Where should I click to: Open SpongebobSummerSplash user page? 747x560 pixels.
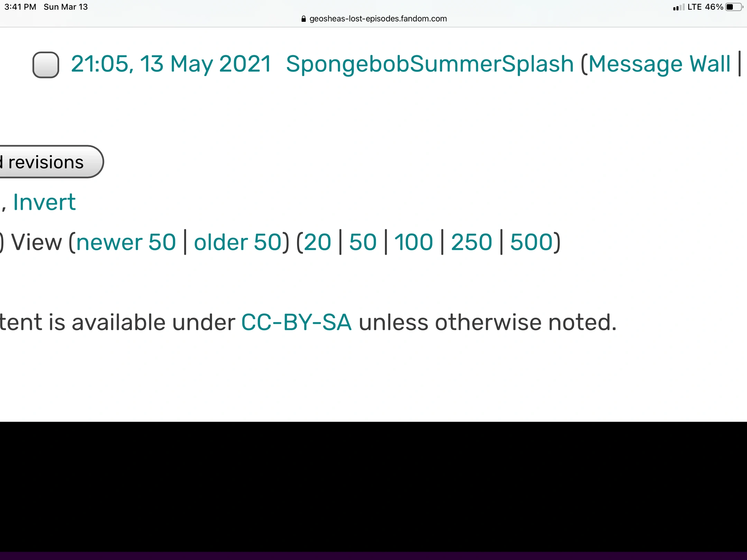(x=430, y=64)
